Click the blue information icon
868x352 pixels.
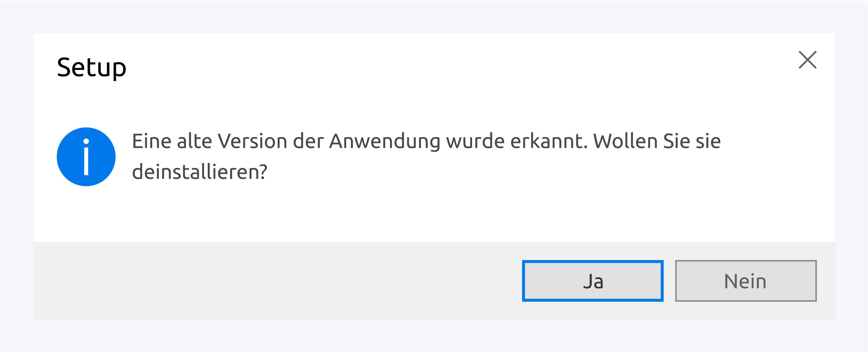click(x=86, y=157)
